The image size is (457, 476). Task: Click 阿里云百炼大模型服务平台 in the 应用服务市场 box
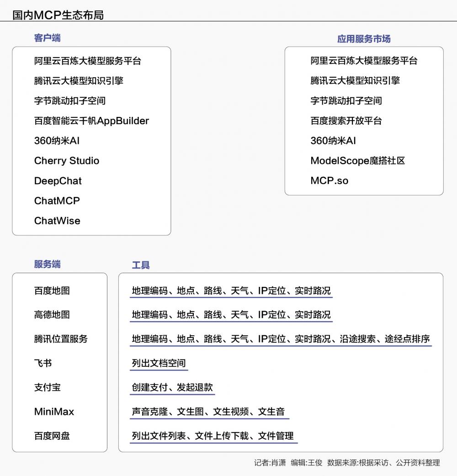pyautogui.click(x=364, y=61)
